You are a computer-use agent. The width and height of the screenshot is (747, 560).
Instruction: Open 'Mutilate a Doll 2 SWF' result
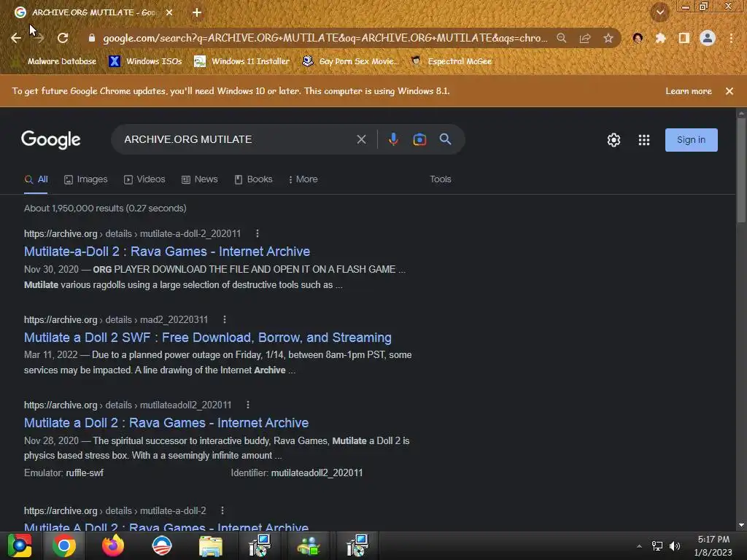click(208, 338)
